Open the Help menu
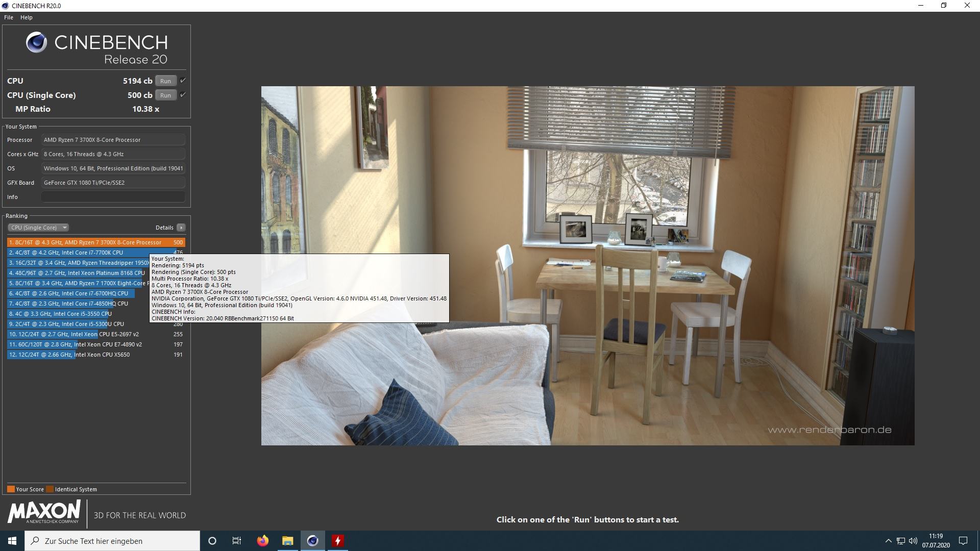This screenshot has height=551, width=980. [x=27, y=17]
